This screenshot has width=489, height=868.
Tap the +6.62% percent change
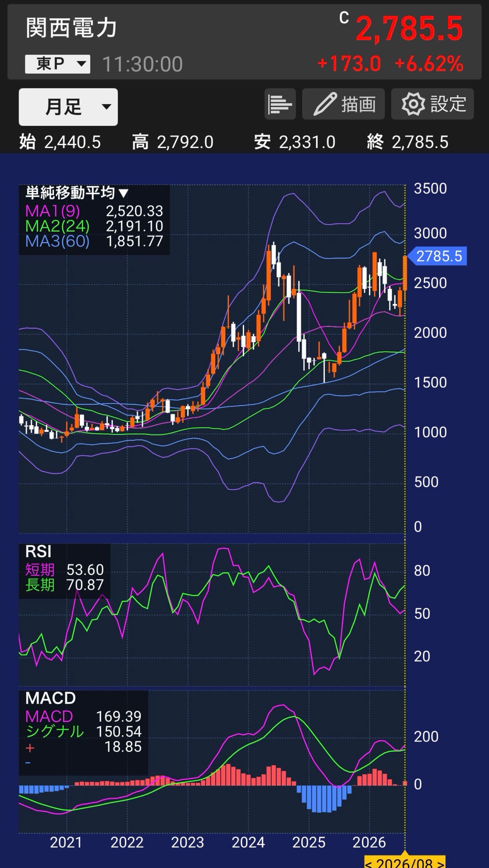(429, 64)
